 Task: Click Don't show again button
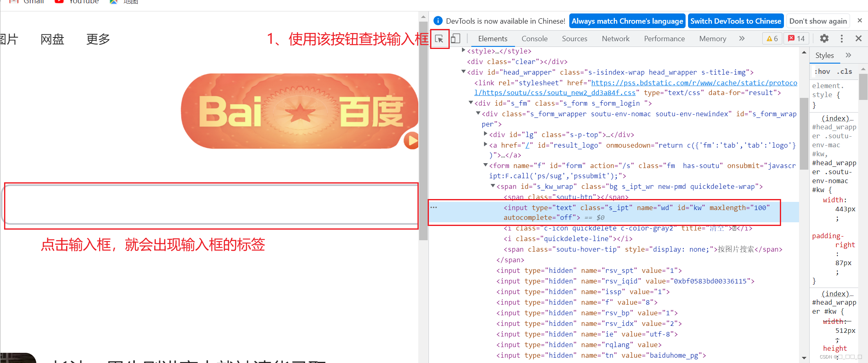click(818, 21)
